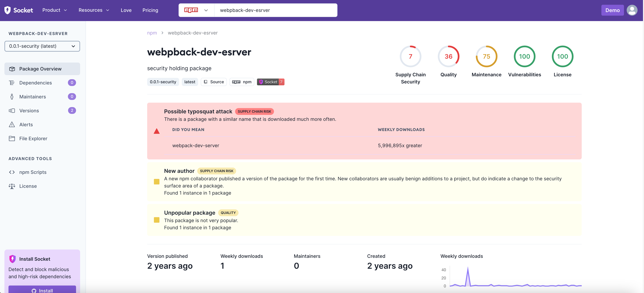Open the registry selector chevron
This screenshot has height=293, width=644.
coord(206,10)
